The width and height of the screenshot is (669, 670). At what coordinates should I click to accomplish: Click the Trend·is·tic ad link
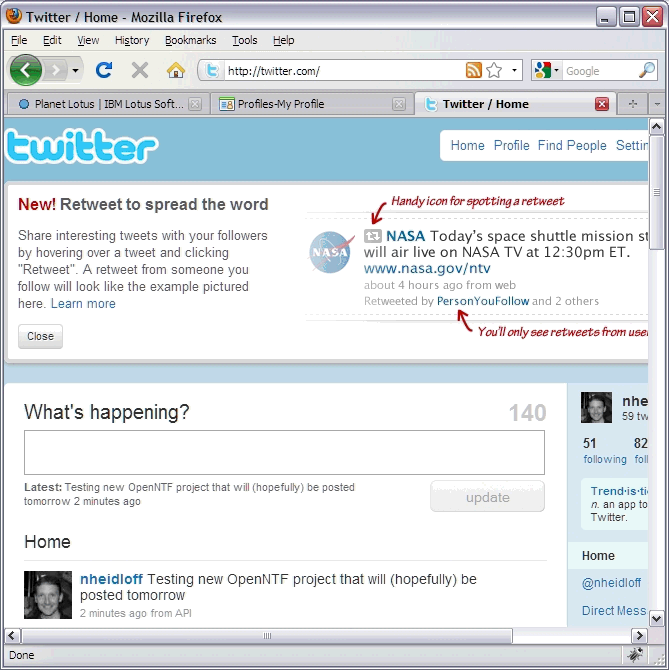619,491
